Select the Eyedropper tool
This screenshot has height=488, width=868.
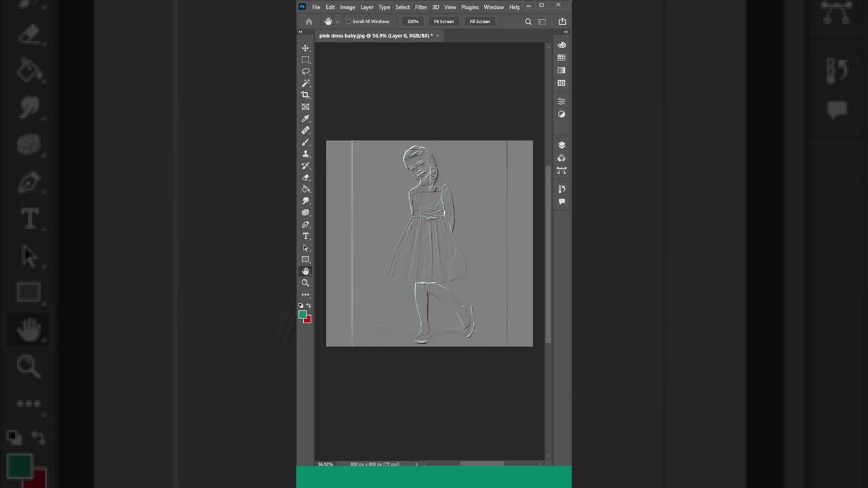click(x=305, y=119)
